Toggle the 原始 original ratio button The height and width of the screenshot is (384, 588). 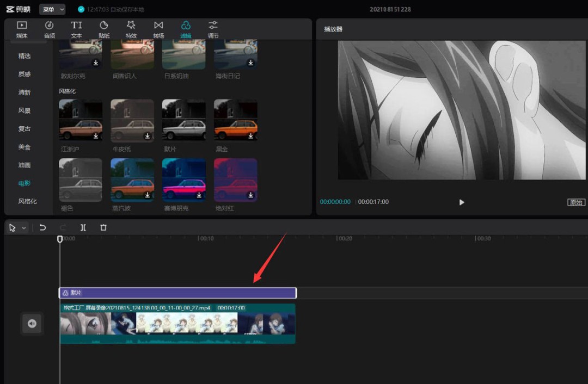click(x=575, y=202)
